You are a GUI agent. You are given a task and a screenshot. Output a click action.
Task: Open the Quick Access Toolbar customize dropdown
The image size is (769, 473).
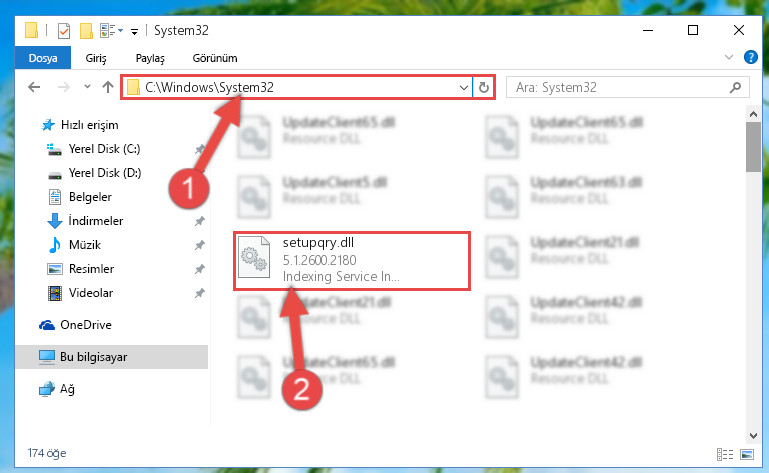[x=134, y=32]
